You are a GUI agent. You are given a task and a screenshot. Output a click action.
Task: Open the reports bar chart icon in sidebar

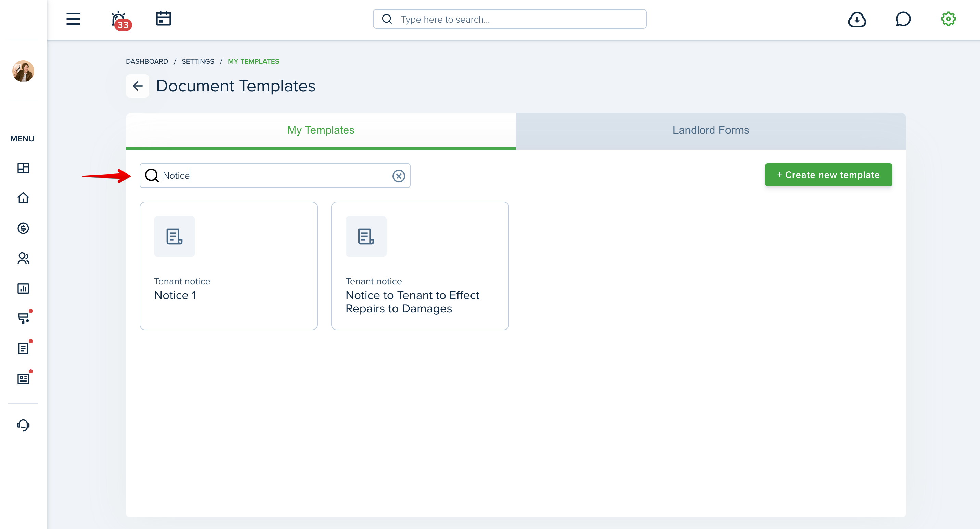tap(23, 288)
